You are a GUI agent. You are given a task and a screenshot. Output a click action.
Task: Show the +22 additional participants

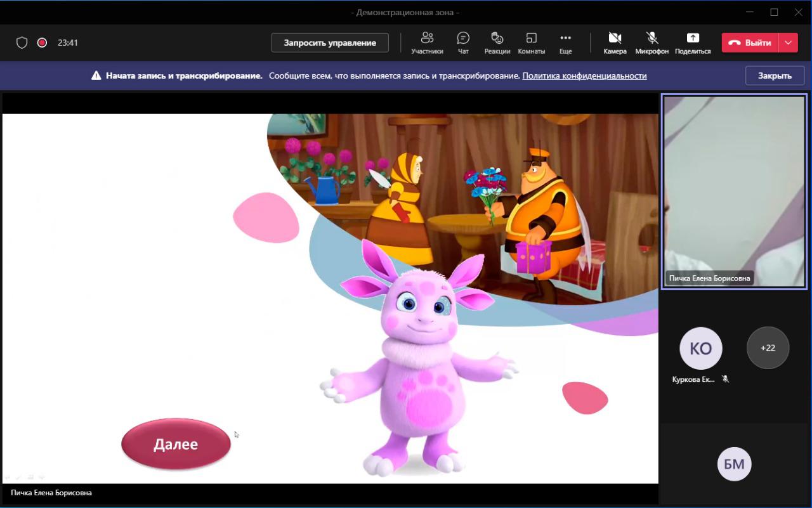click(768, 348)
